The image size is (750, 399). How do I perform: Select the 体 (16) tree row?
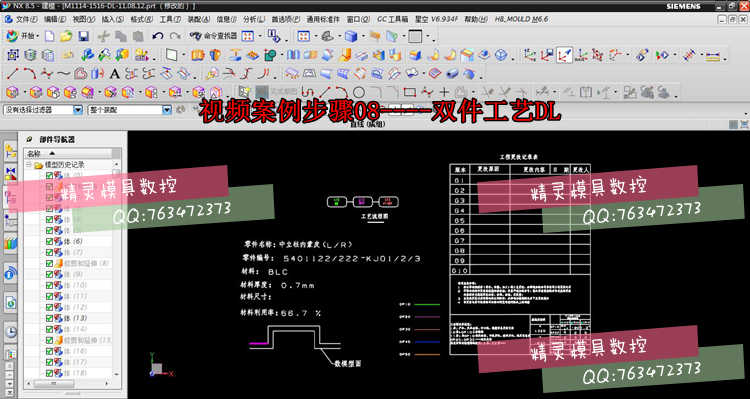75,351
